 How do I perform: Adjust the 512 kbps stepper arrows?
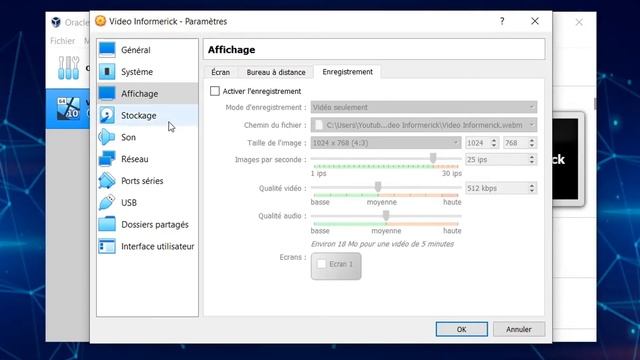pyautogui.click(x=531, y=188)
